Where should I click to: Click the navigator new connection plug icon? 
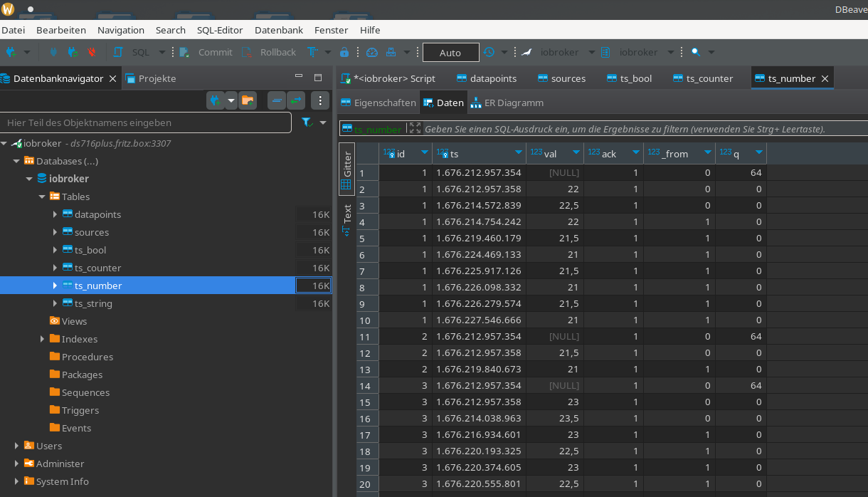[215, 100]
